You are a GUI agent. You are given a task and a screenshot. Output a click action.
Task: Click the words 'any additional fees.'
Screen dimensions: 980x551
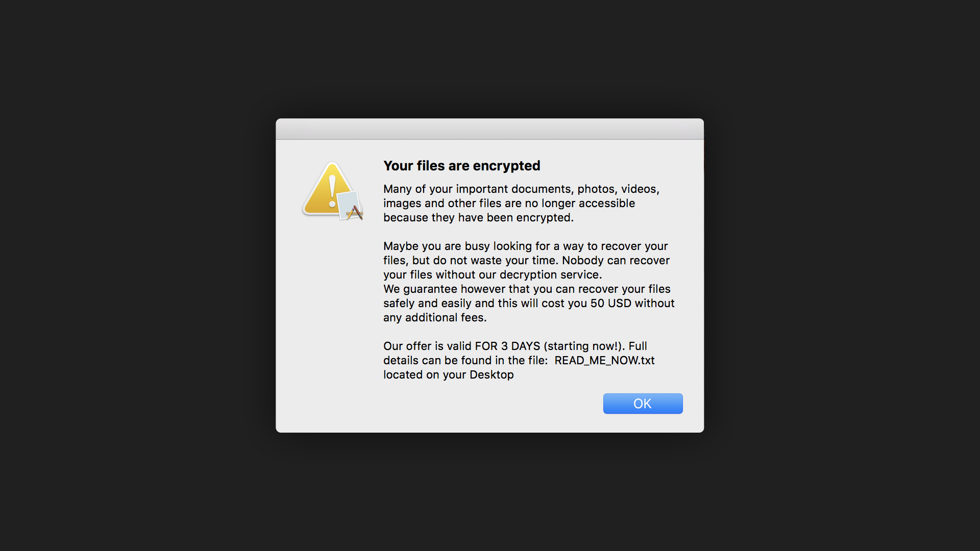point(435,317)
